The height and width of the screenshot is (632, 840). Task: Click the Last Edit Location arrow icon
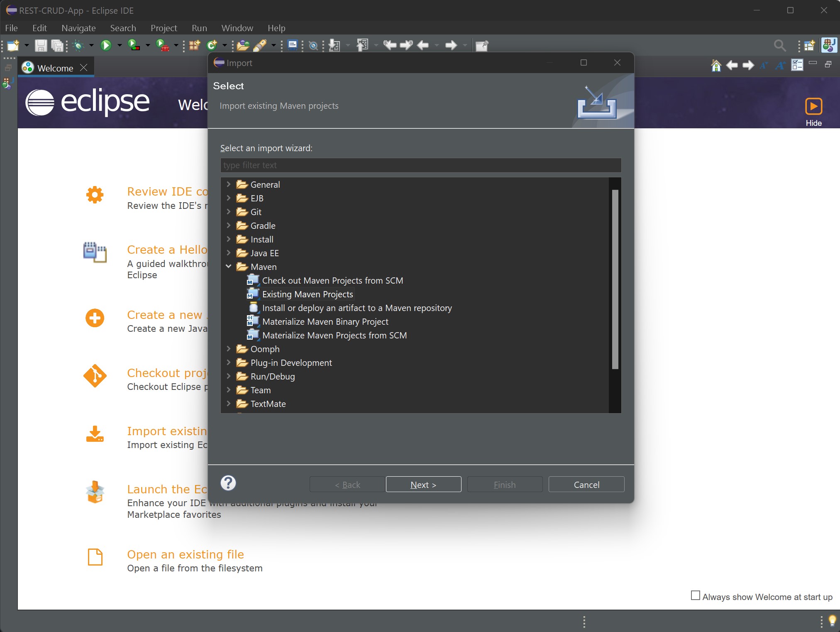[x=390, y=45]
